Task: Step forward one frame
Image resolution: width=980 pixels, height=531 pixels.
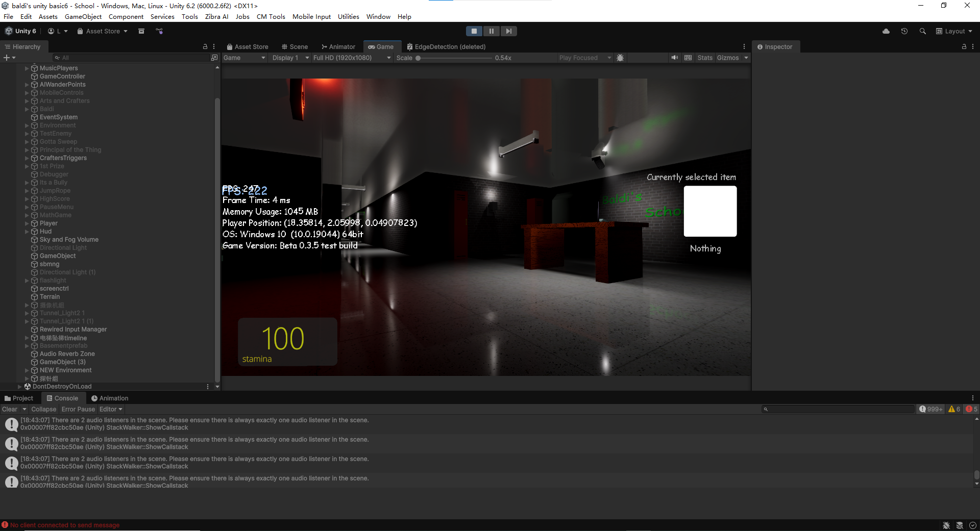Action: pos(508,31)
